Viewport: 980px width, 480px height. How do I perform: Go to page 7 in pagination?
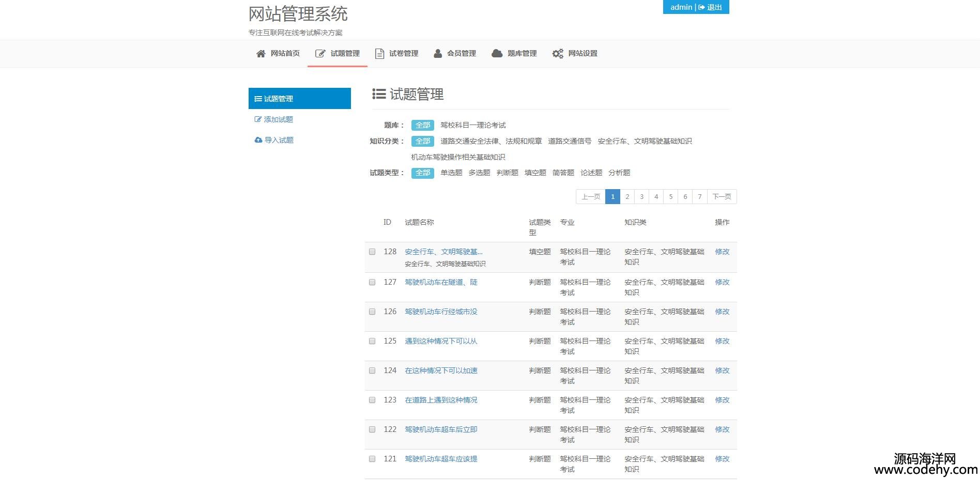click(699, 196)
